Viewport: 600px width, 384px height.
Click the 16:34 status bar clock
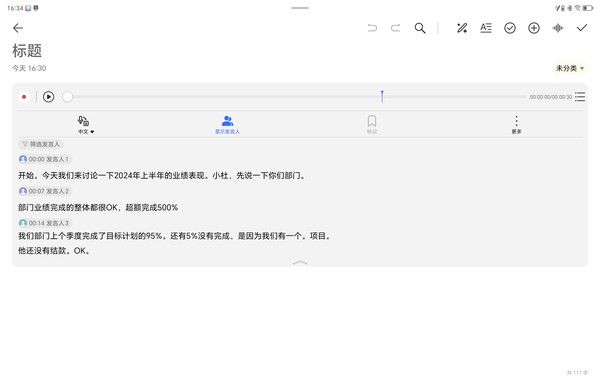tap(15, 8)
